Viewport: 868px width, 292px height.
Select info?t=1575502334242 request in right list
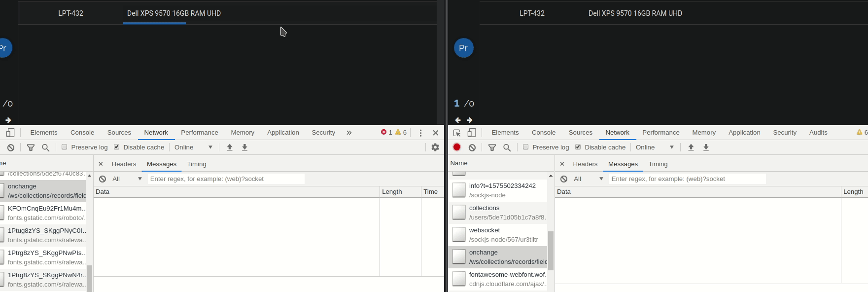tap(498, 190)
